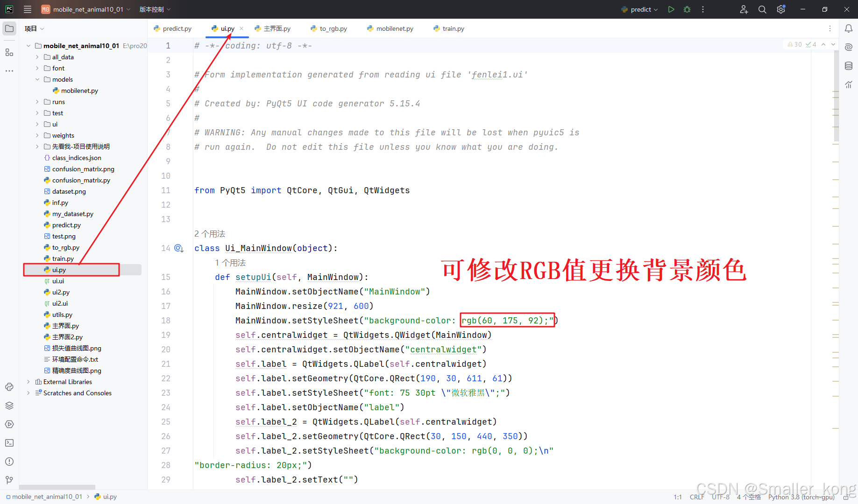Image resolution: width=858 pixels, height=504 pixels.
Task: Open the Notifications bell
Action: tap(849, 28)
